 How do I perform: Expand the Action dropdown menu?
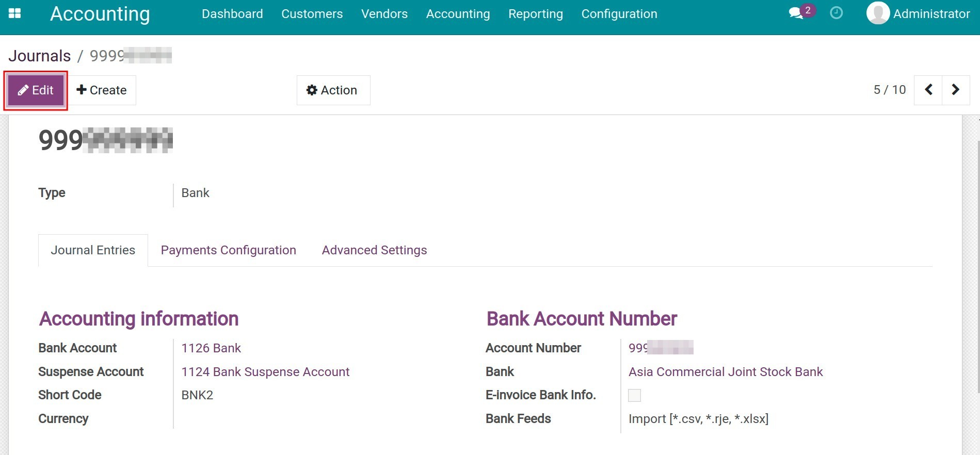tap(333, 90)
